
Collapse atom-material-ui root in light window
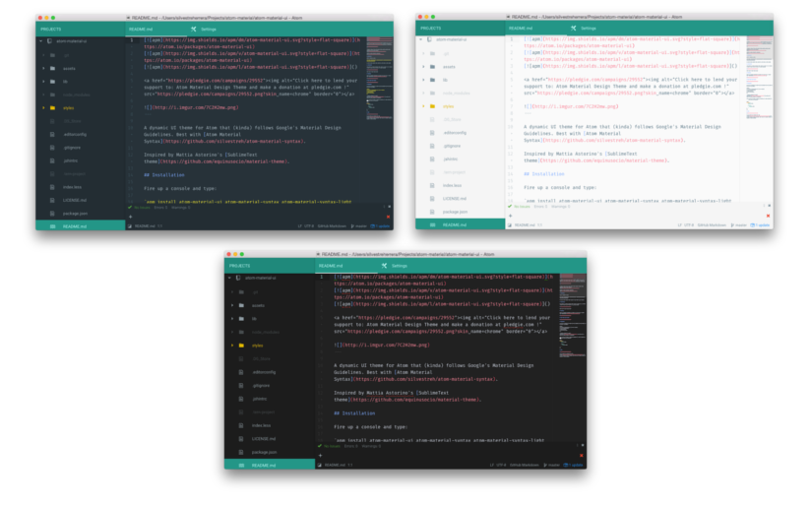420,39
